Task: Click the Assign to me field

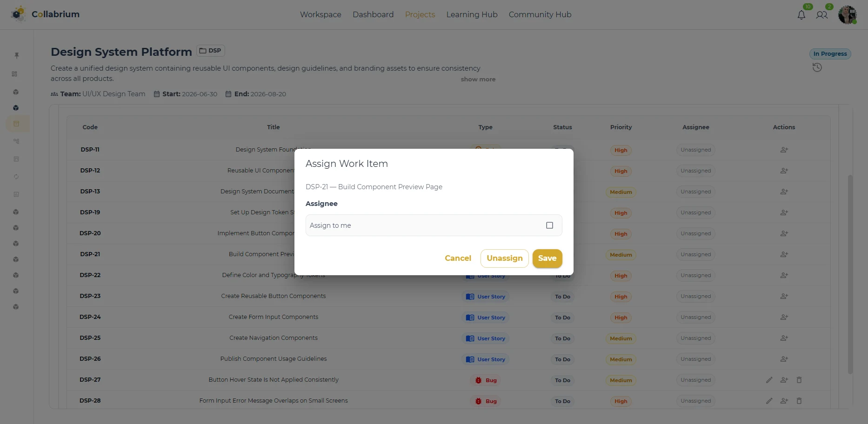Action: coord(434,225)
